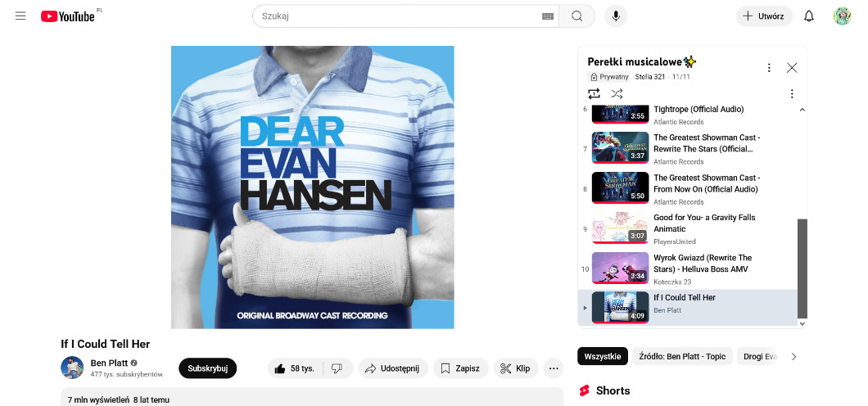Open more actions menu beside Klip
Image resolution: width=868 pixels, height=406 pixels.
(x=554, y=368)
